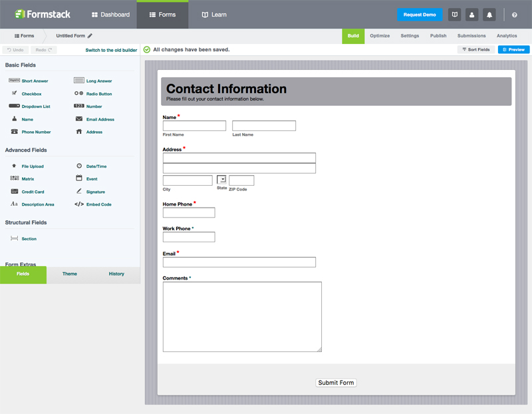Add a Section structural field
This screenshot has height=414, width=532.
click(23, 238)
